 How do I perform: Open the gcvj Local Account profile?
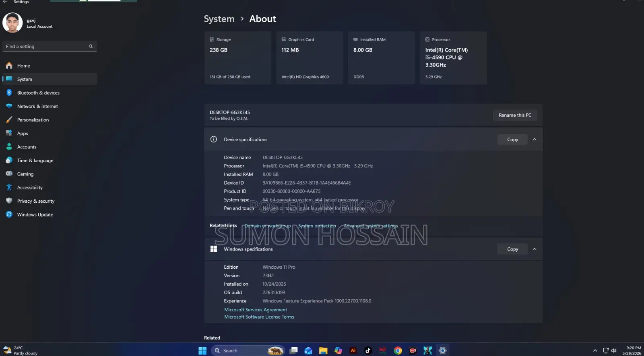coord(28,23)
